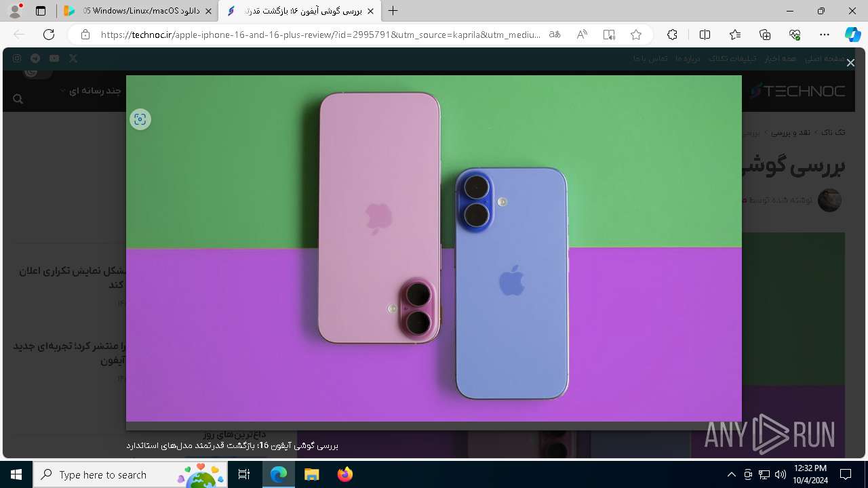Open the Copilot sidebar
Screen dimensions: 868x488
(852, 35)
